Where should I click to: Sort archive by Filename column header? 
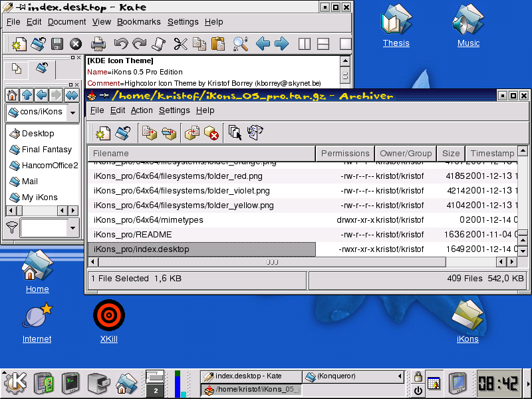click(x=201, y=154)
